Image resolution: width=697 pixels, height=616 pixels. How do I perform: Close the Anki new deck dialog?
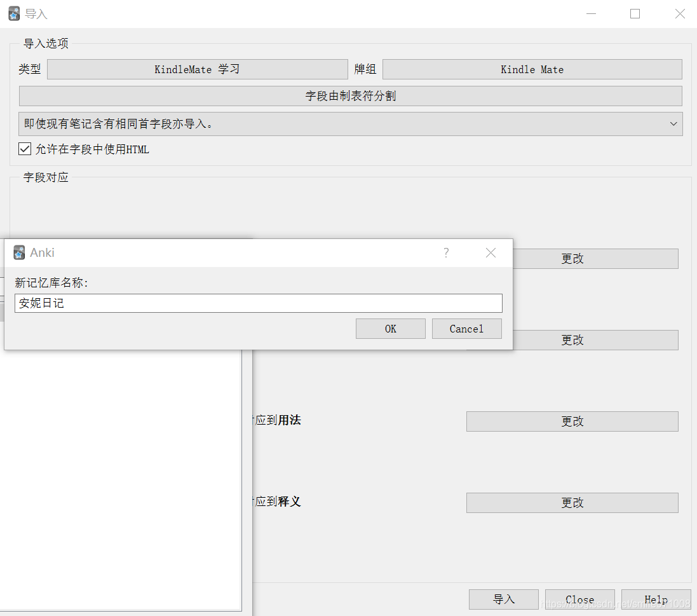tap(491, 252)
